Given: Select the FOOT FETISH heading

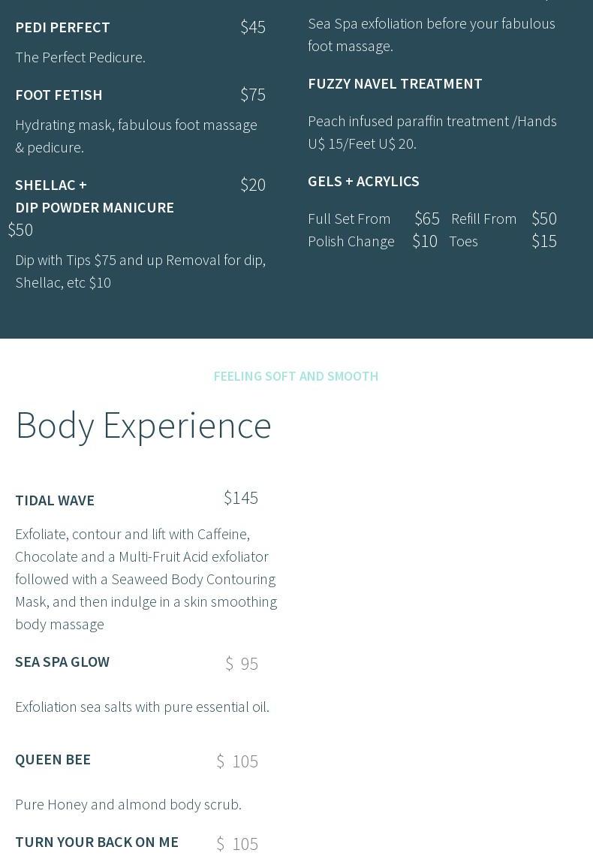Looking at the screenshot, I should click(59, 95).
